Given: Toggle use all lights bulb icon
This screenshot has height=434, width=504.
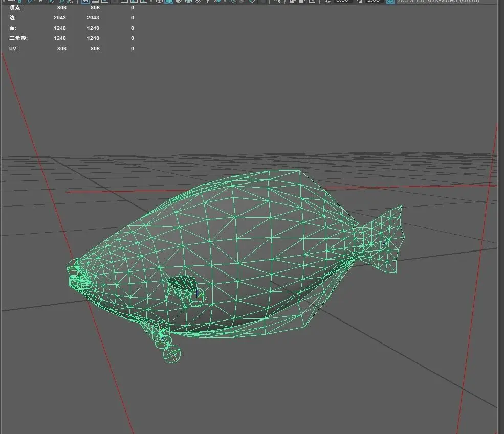Looking at the screenshot, I should click(x=208, y=2).
